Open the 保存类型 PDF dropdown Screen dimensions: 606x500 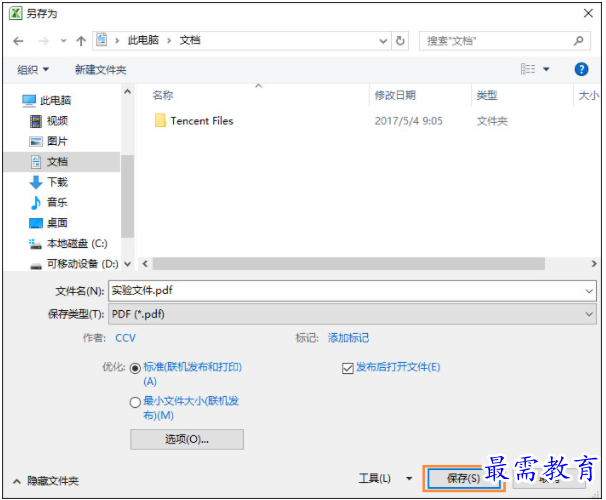tap(352, 314)
